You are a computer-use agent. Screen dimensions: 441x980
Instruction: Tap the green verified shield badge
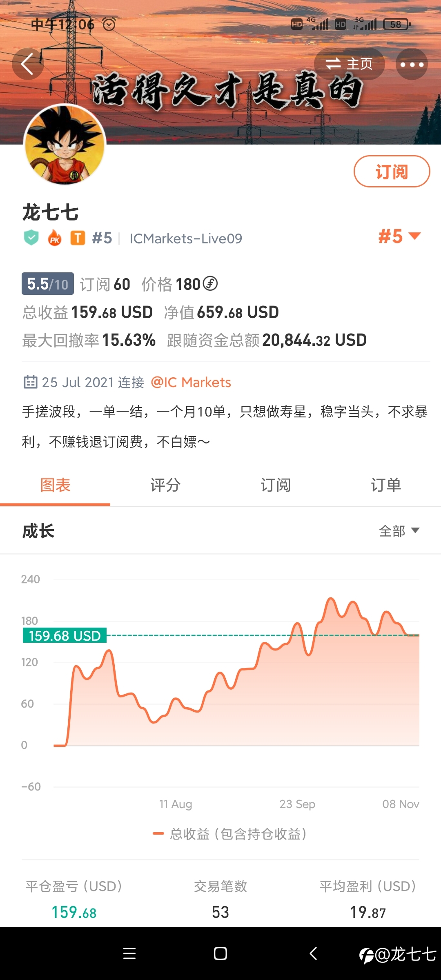(x=31, y=238)
